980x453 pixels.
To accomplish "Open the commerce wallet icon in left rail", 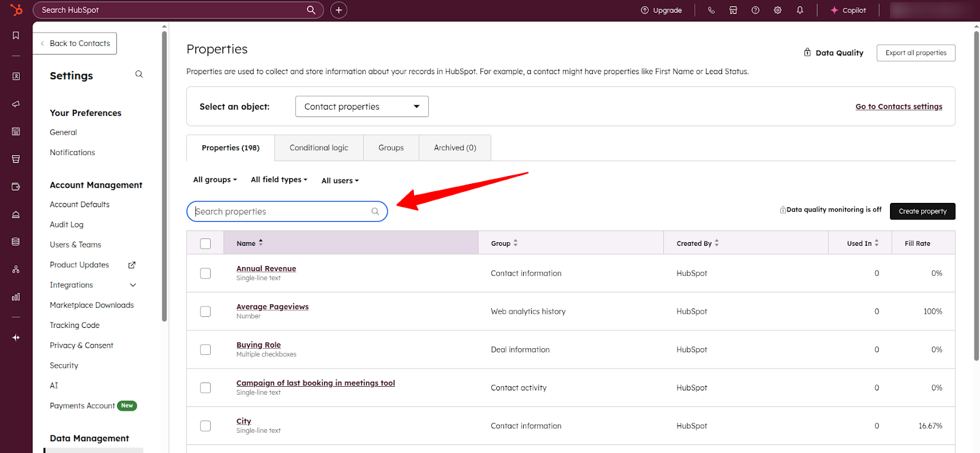I will coord(16,186).
